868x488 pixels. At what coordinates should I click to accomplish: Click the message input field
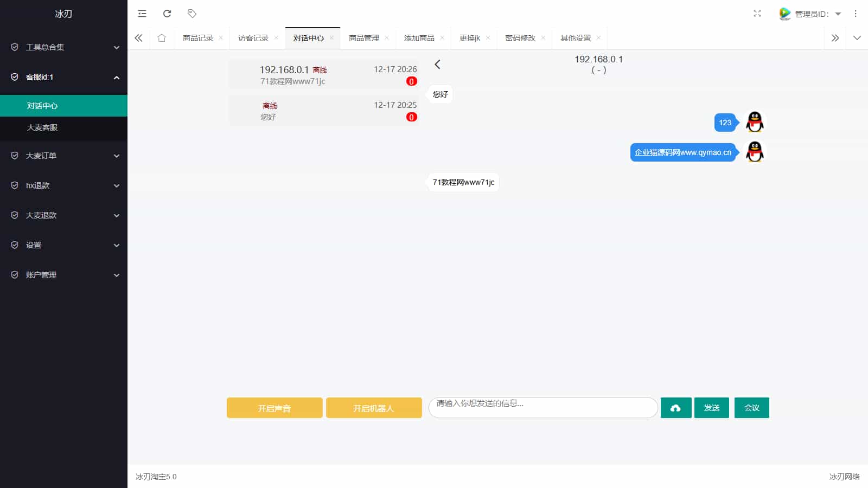542,408
